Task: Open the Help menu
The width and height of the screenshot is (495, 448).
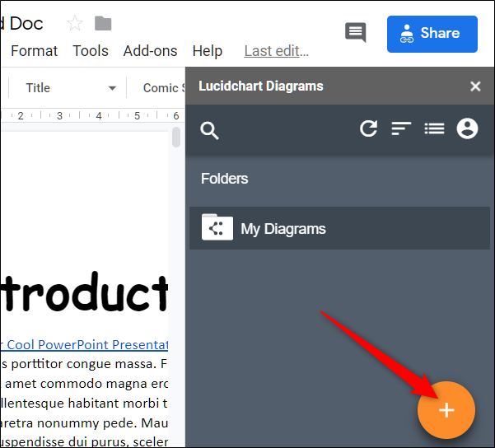Action: tap(208, 51)
